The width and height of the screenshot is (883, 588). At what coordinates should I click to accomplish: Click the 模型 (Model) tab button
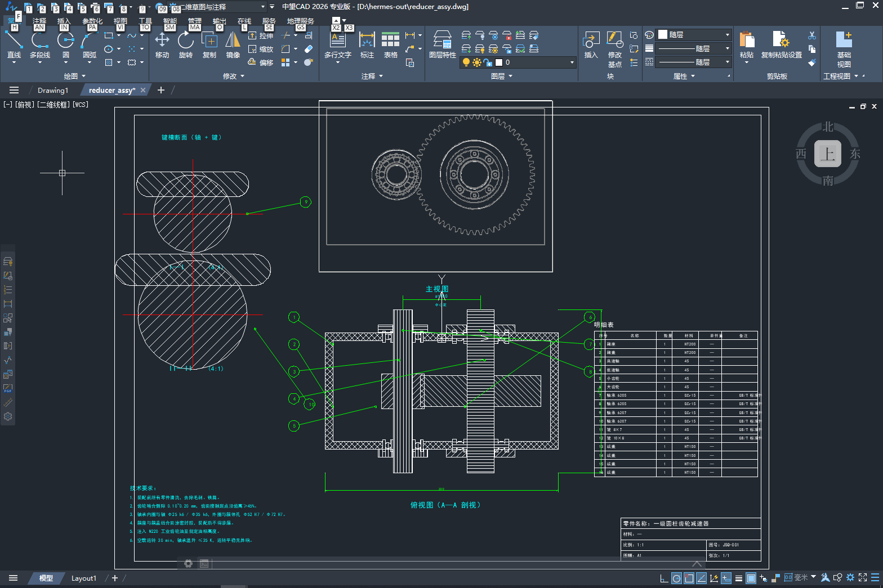pos(46,578)
